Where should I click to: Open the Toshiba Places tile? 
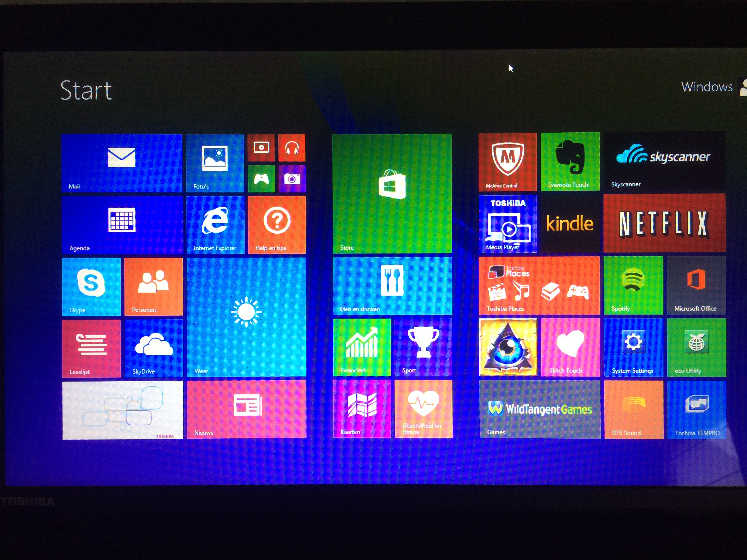click(x=539, y=285)
